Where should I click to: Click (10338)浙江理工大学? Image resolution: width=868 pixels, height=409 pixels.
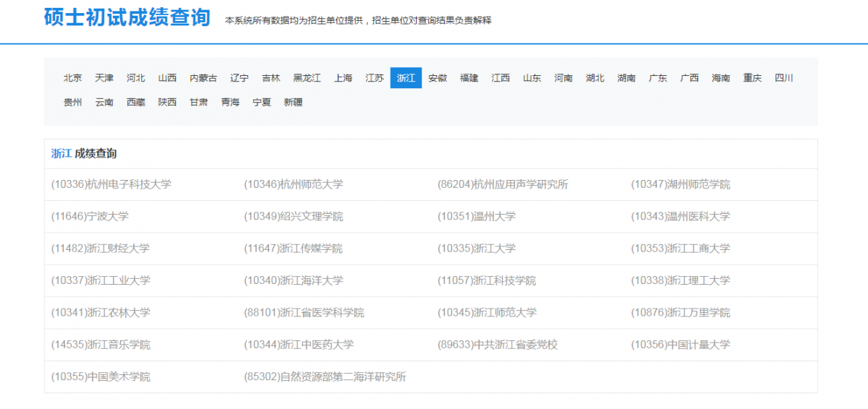point(681,280)
